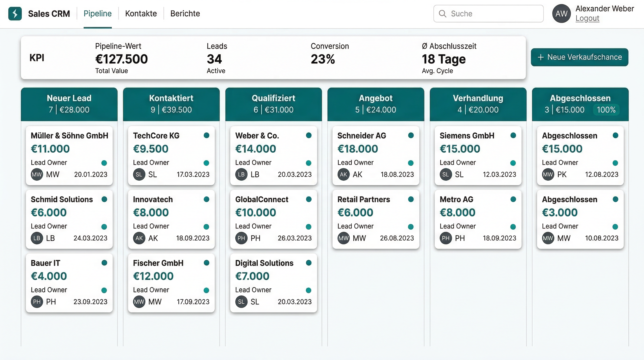This screenshot has height=360, width=644.
Task: Click the SL owner avatar on TechCore KG
Action: coord(139,175)
